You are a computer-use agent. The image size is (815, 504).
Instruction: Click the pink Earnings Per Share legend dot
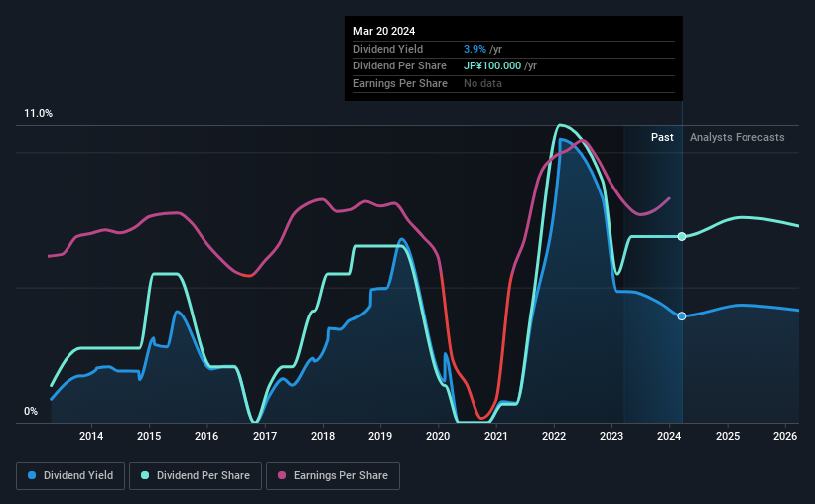282,475
